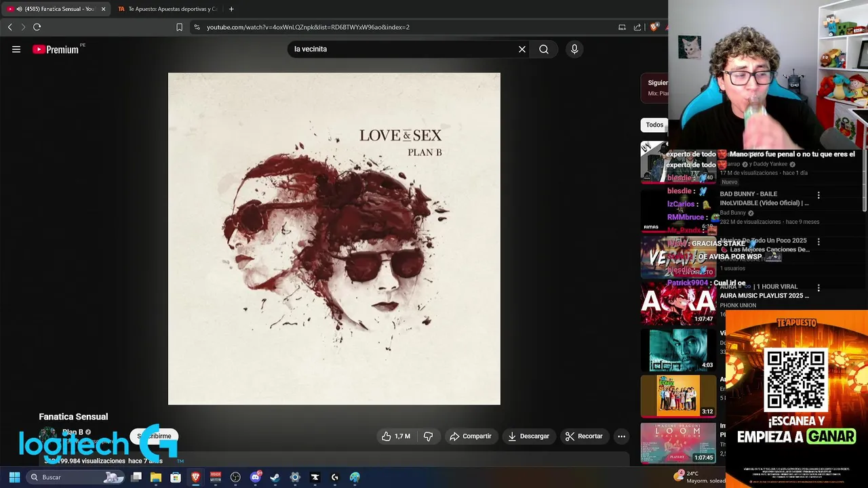
Task: Open options for BAD BUNNY video
Action: coord(818,195)
